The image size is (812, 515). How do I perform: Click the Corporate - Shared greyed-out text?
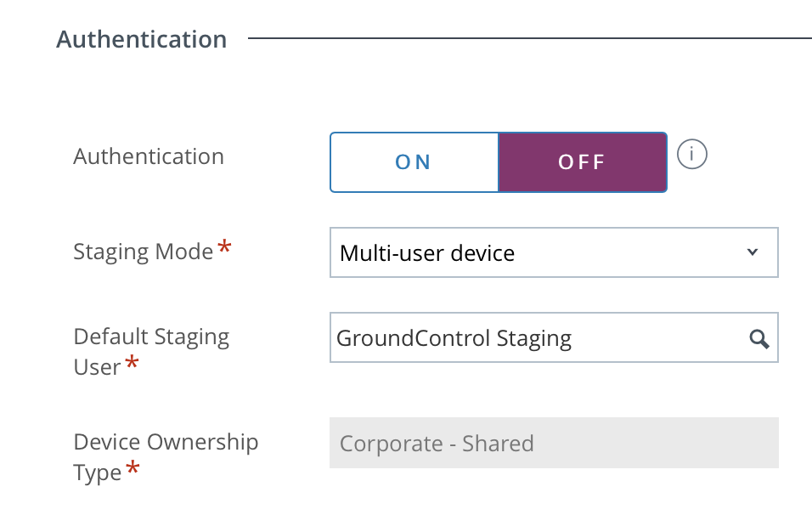[437, 444]
